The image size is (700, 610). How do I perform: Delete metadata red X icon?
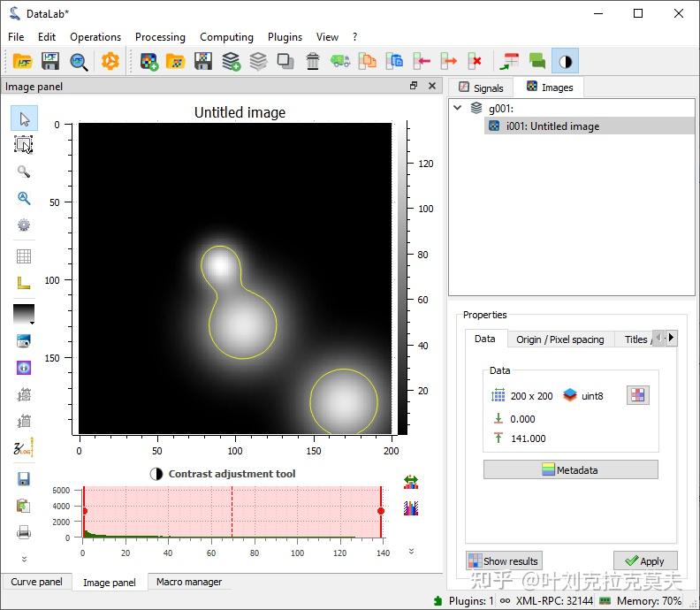coord(475,61)
